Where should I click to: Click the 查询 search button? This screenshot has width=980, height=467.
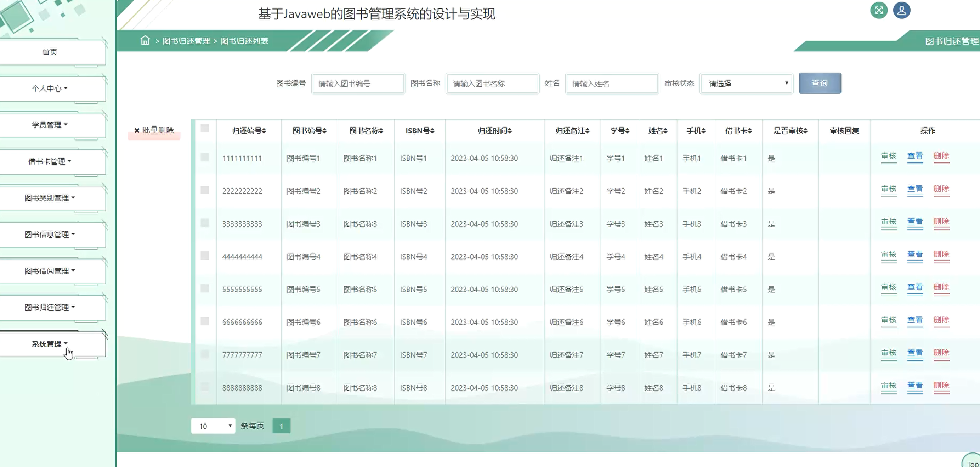820,83
